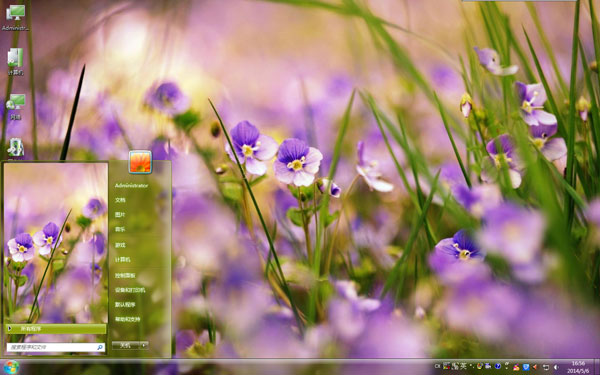Open 控制面板 from the Start menu
Screen dimensions: 600x375
125,275
